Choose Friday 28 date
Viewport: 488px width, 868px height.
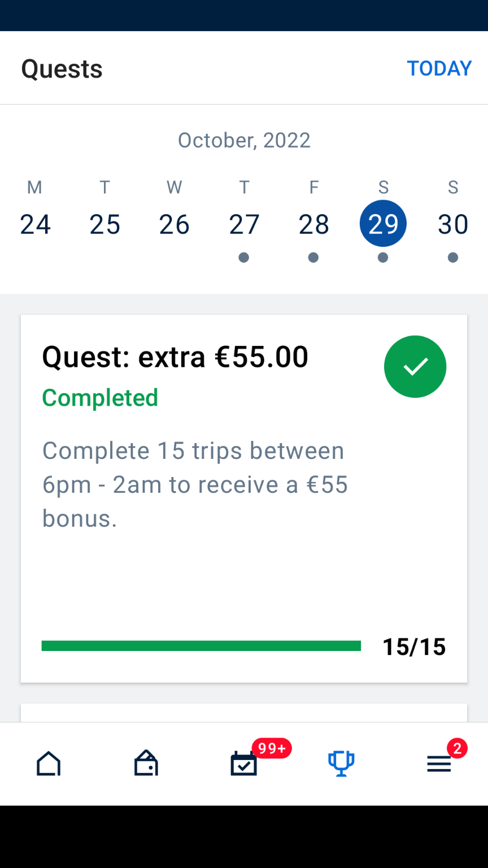(x=313, y=224)
